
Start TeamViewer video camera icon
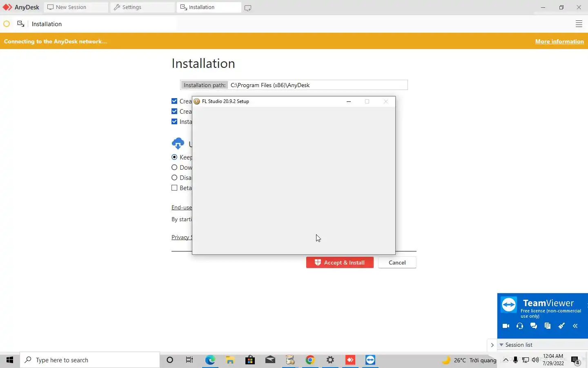(x=506, y=326)
